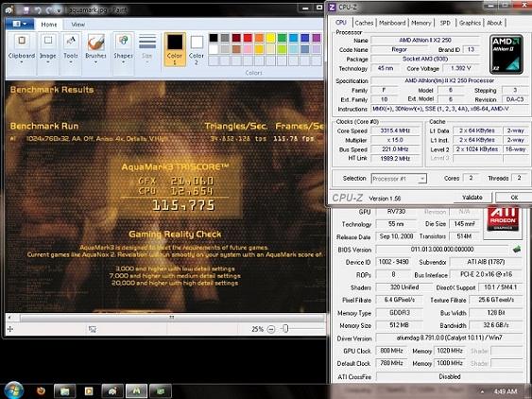Click the GPU-Z green chip taskbar button

(x=161, y=391)
